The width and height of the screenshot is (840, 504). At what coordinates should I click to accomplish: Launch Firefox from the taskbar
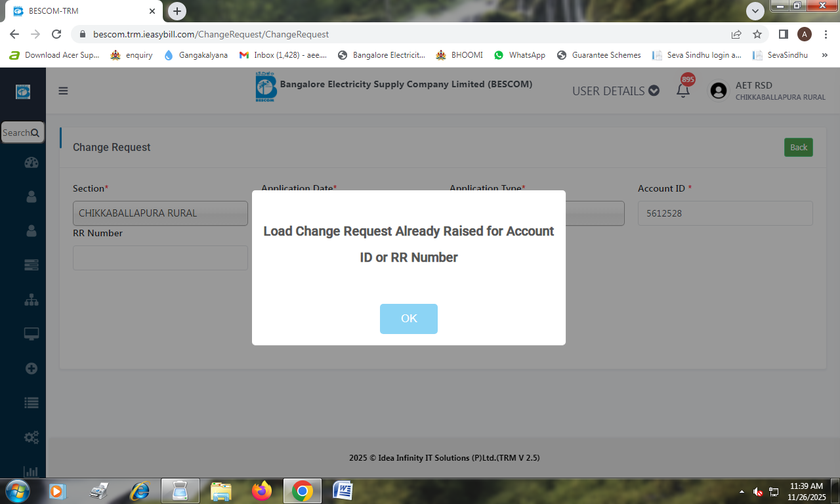point(261,490)
